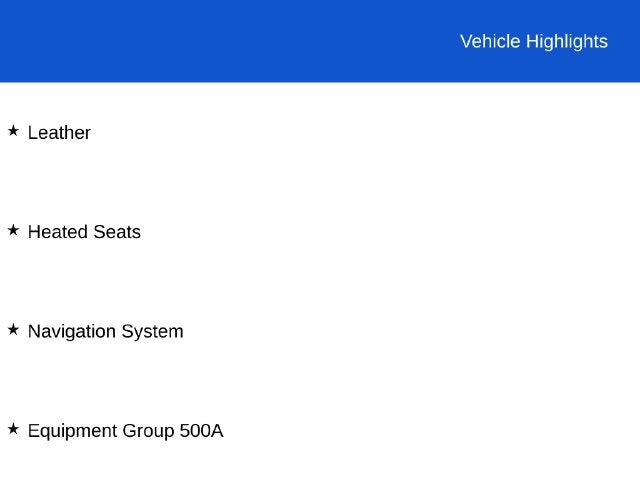This screenshot has width=640, height=480.
Task: Click the '500A' code text
Action: point(202,431)
